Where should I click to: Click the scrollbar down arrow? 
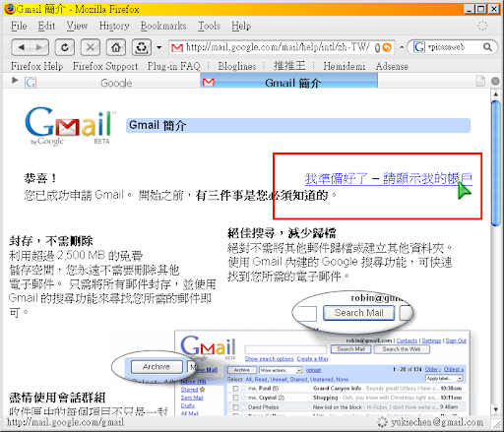[x=495, y=409]
